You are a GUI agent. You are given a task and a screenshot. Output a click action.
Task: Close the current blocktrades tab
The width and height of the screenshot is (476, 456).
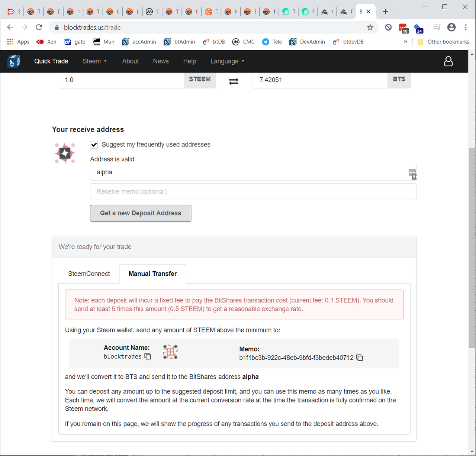click(x=368, y=12)
